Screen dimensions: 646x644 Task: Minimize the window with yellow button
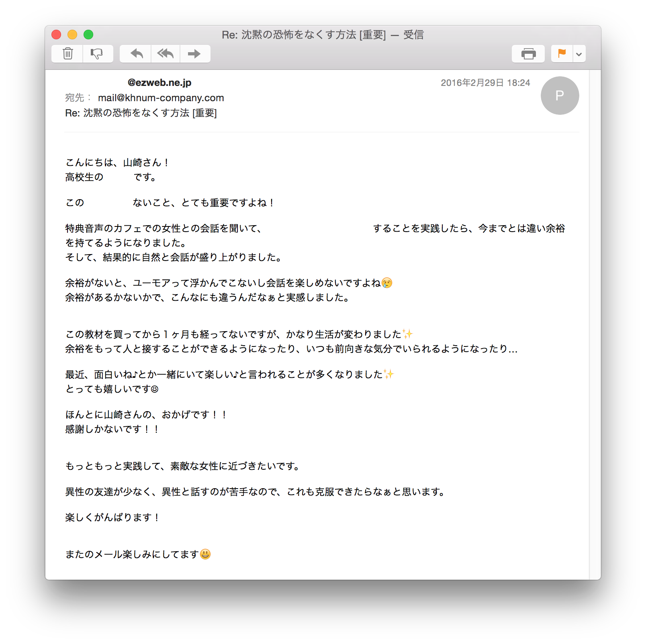[72, 35]
